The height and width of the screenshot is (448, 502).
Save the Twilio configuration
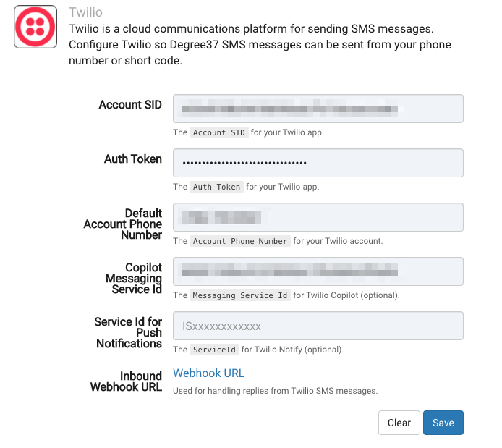pyautogui.click(x=443, y=423)
